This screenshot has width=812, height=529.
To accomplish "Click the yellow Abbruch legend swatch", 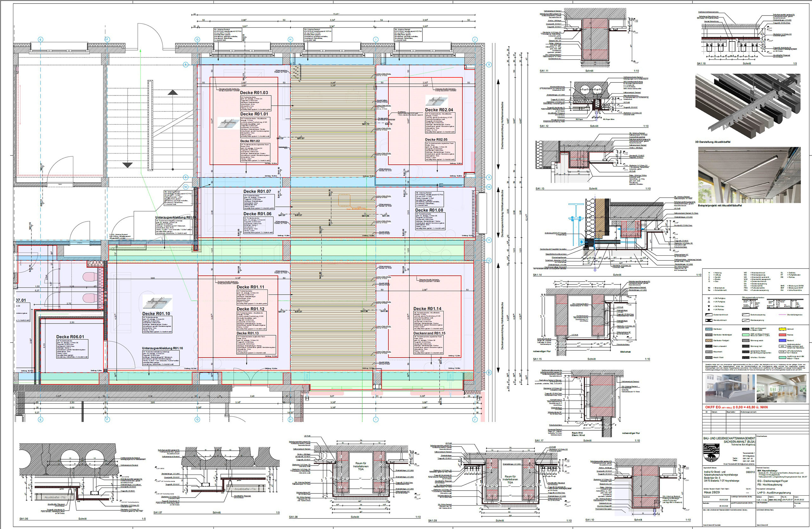I will click(x=783, y=329).
